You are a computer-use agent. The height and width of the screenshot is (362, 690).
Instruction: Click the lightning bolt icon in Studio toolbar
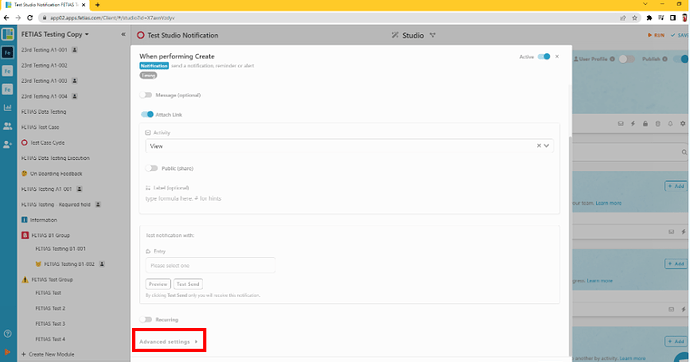tap(633, 124)
